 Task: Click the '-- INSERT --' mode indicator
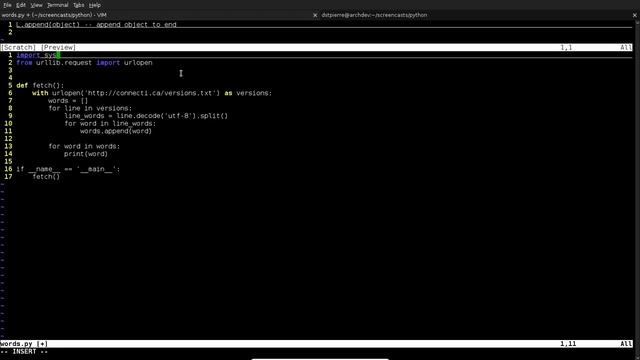[x=24, y=351]
